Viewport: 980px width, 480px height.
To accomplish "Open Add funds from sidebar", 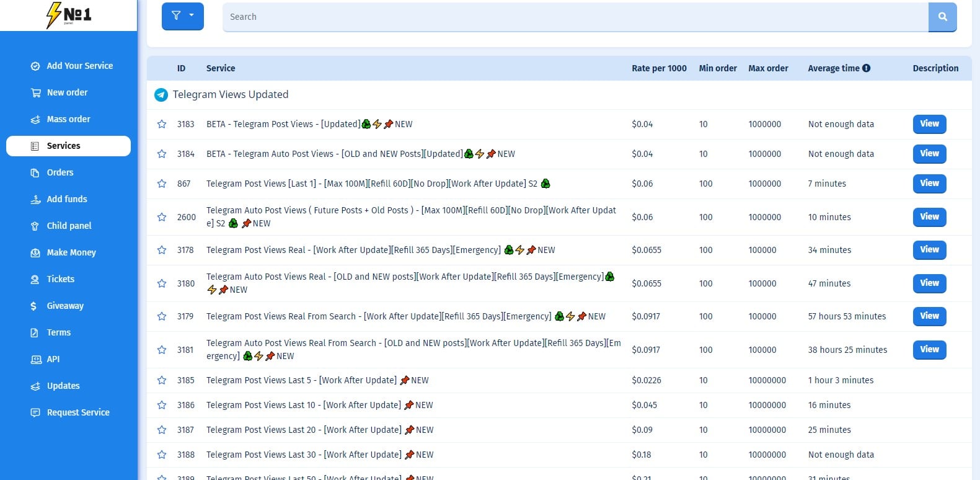I will tap(67, 199).
